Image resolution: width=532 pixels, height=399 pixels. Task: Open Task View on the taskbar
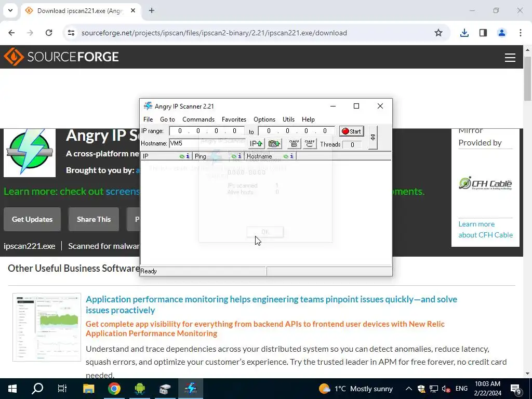pyautogui.click(x=62, y=389)
